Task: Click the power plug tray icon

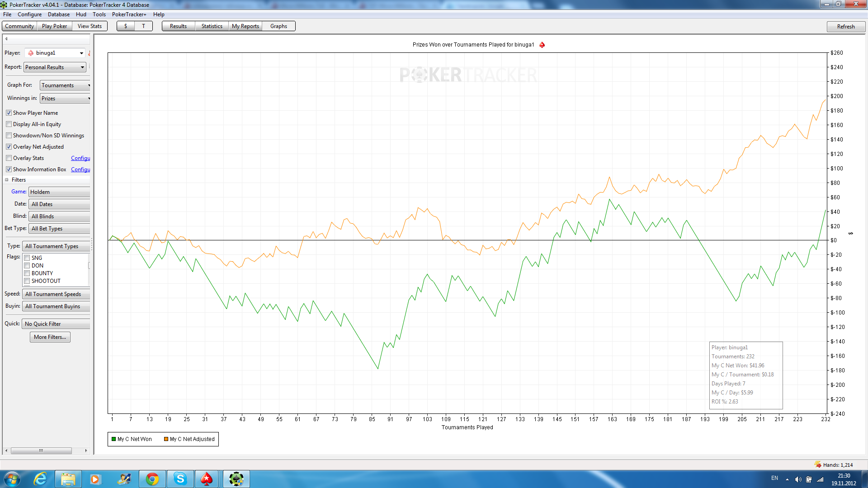Action: pos(809,479)
